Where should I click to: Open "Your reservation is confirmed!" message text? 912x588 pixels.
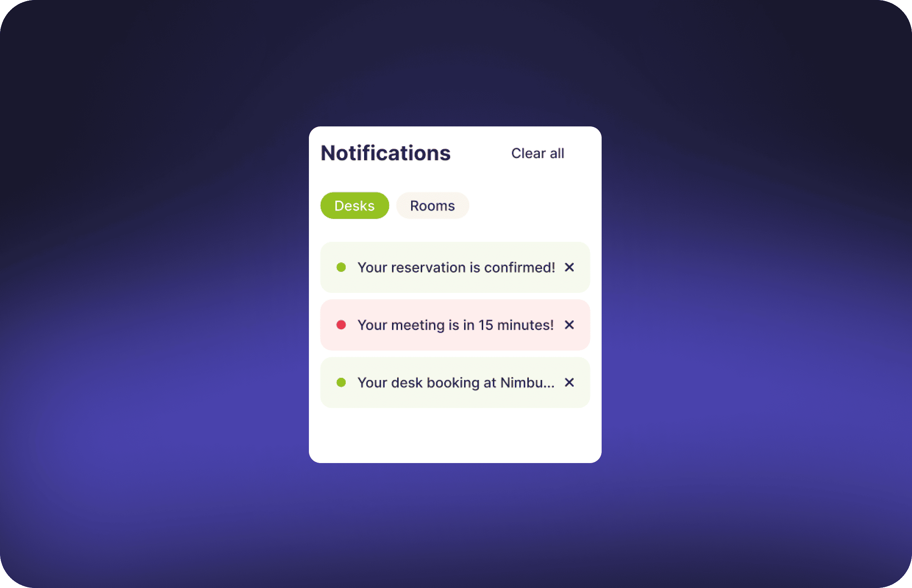pyautogui.click(x=456, y=268)
